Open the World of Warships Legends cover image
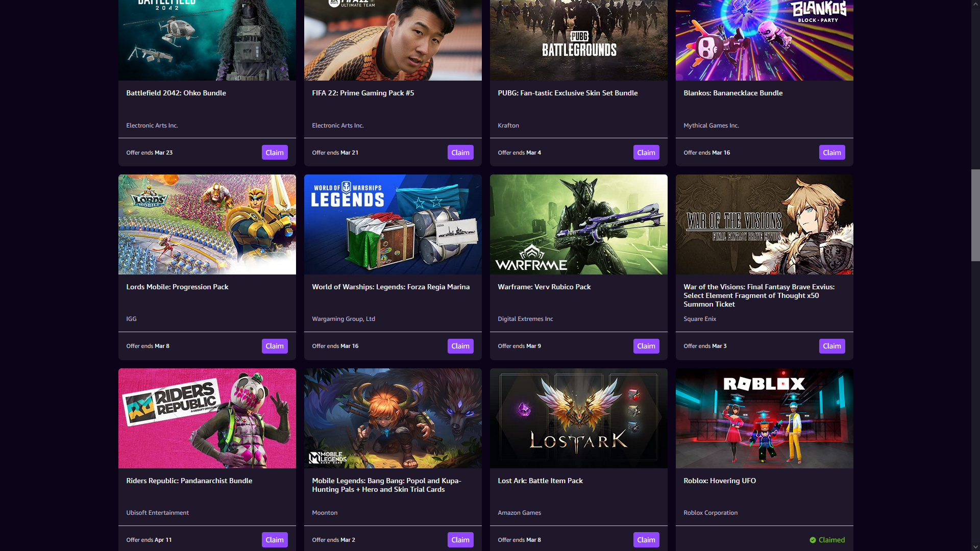Viewport: 980px width, 551px height. point(393,224)
